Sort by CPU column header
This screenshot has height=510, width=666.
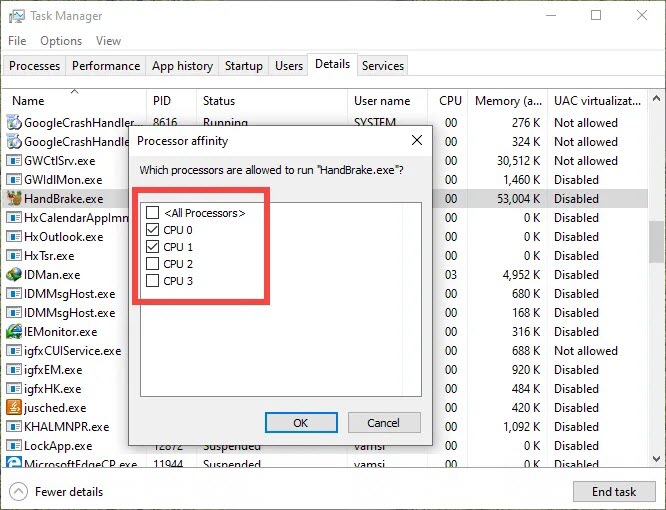tap(448, 101)
